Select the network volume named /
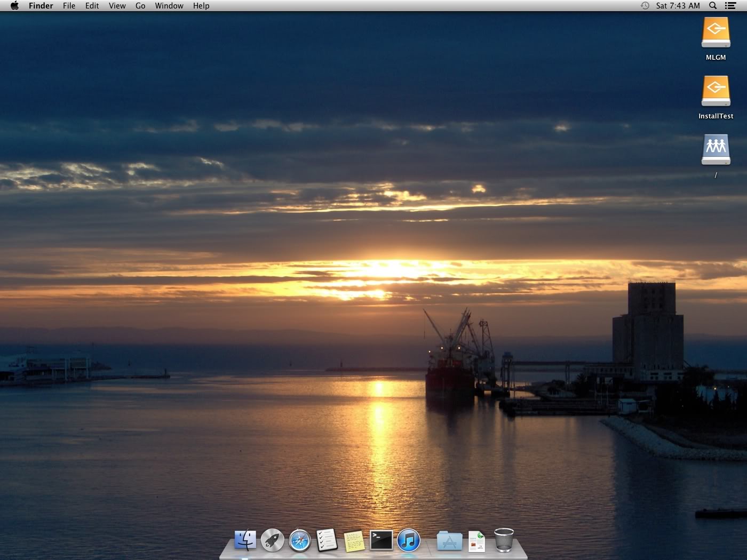Image resolution: width=747 pixels, height=560 pixels. (x=716, y=150)
